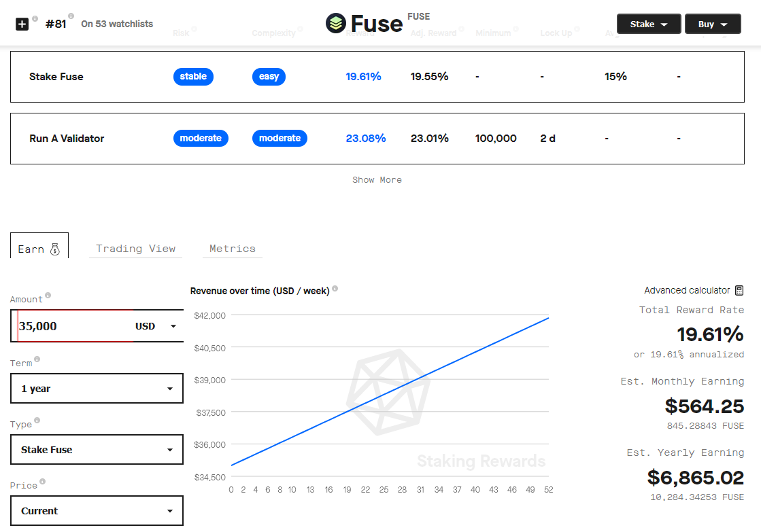Click the 'or 19.61% annualized' text
Image resolution: width=761 pixels, height=532 pixels.
689,355
